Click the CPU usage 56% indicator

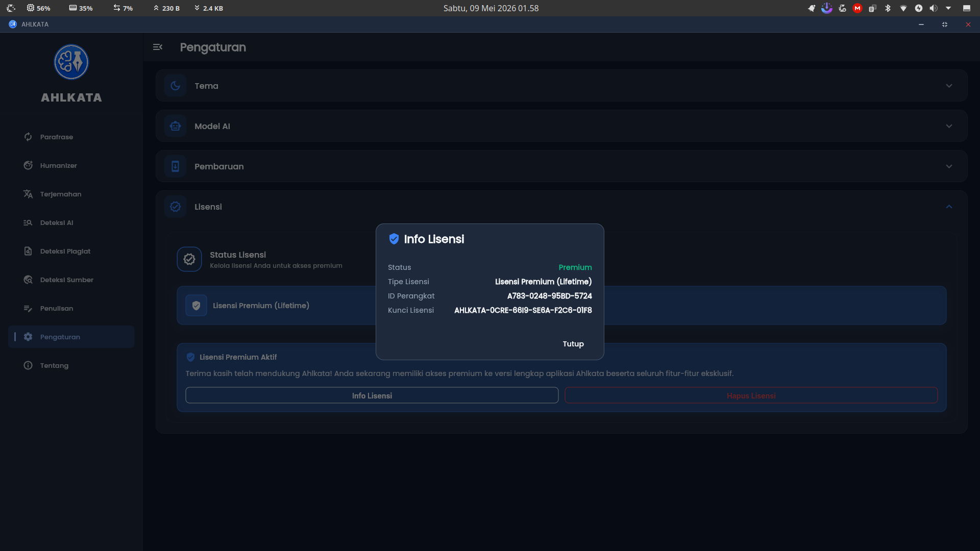pyautogui.click(x=38, y=8)
